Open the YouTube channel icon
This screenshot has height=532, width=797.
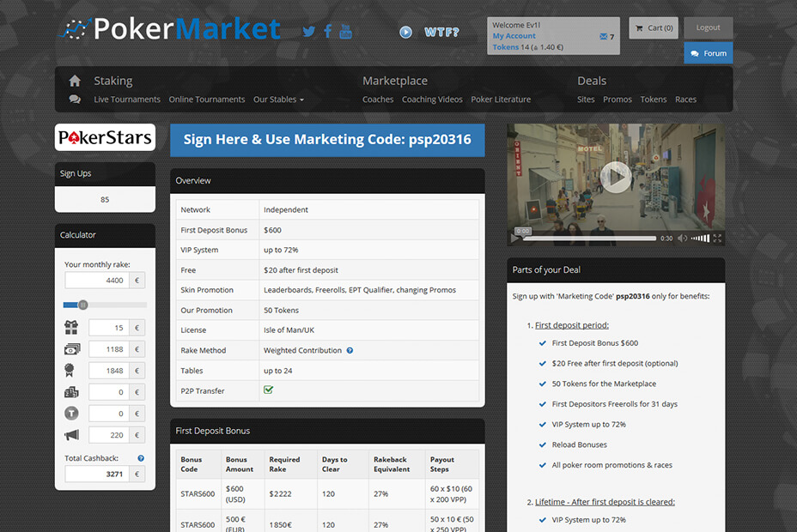(x=345, y=32)
